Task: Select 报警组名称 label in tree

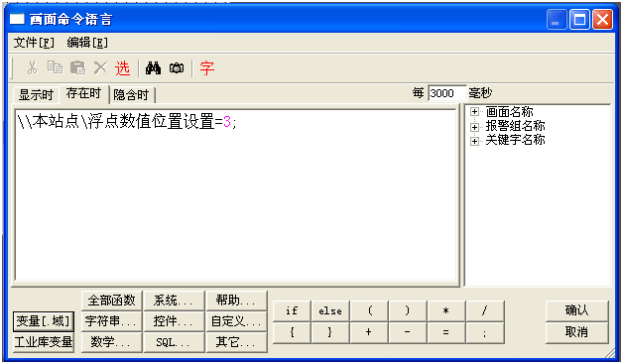Action: tap(515, 126)
